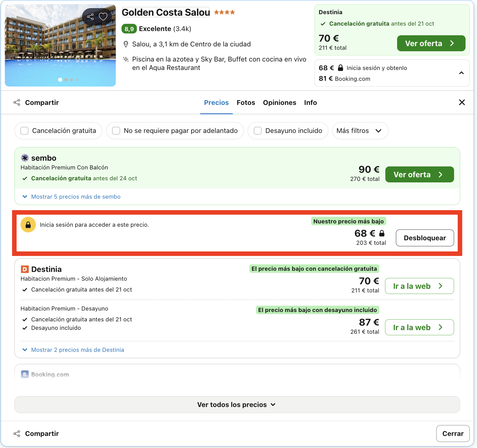Click Excelente (3.4k) review text
The width and height of the screenshot is (477, 448).
click(x=165, y=29)
